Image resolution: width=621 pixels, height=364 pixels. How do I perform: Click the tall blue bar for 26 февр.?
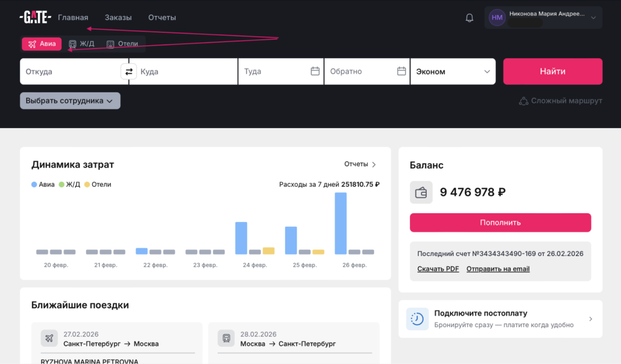pyautogui.click(x=340, y=223)
